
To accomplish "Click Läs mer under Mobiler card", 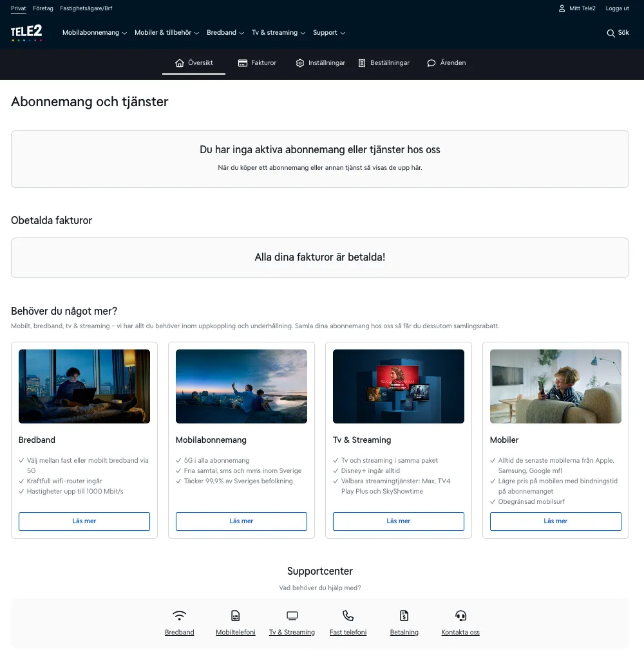I will pos(556,521).
